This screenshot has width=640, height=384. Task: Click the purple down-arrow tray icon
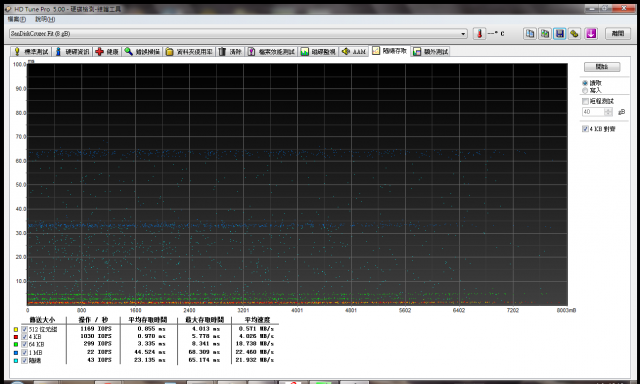tap(591, 33)
